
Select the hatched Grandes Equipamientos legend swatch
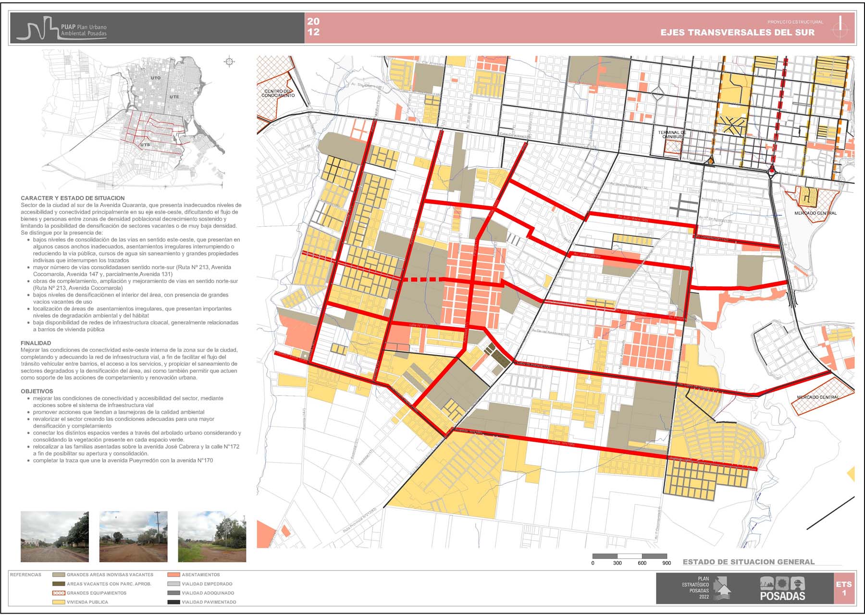click(59, 593)
